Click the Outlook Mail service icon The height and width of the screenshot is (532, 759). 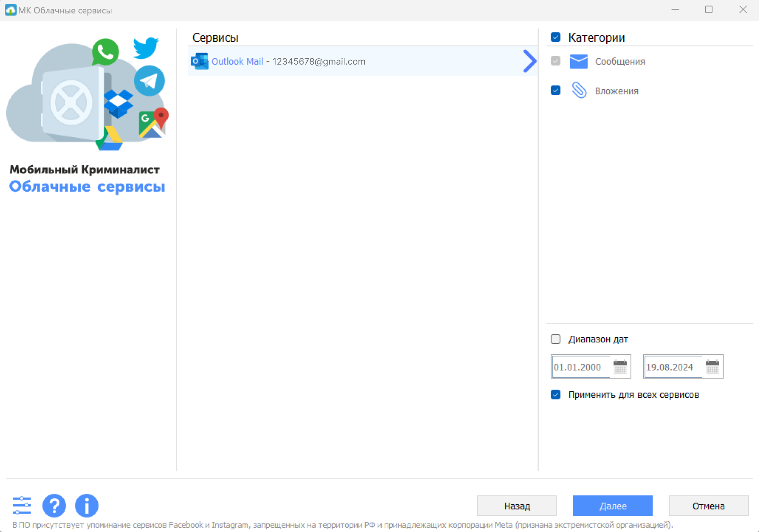[200, 61]
